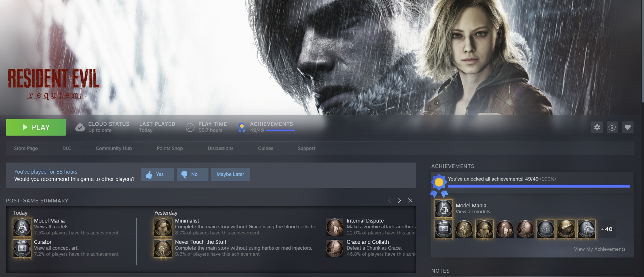Click '8.7% of players have this achievement' text
Viewport: 644px width, 277px height.
pos(217,233)
